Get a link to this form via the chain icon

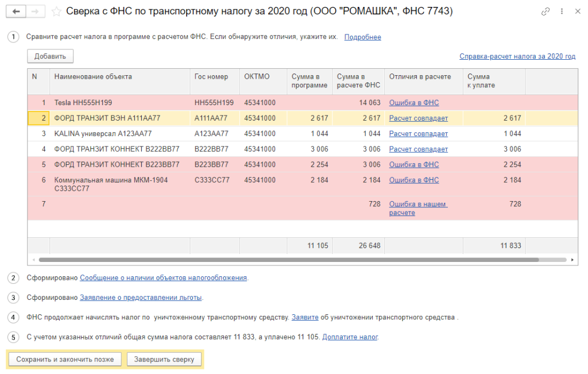545,11
